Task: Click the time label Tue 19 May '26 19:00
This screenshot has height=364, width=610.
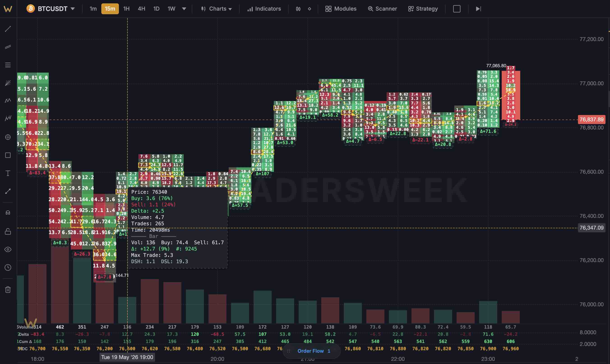Action: (x=127, y=357)
